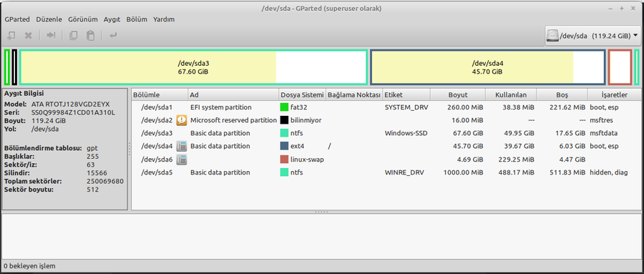This screenshot has width=644, height=274.
Task: Click the warning icon beside /dev/sda2
Action: pyautogui.click(x=182, y=120)
